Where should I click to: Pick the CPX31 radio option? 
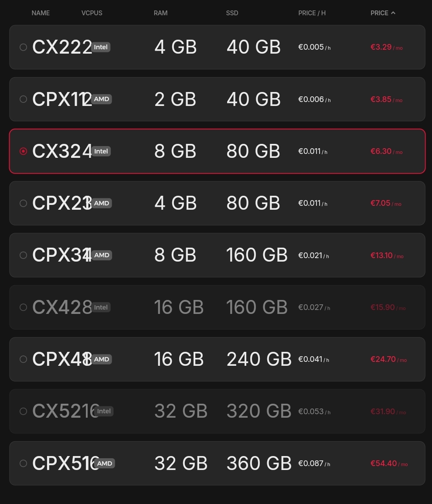(x=24, y=255)
